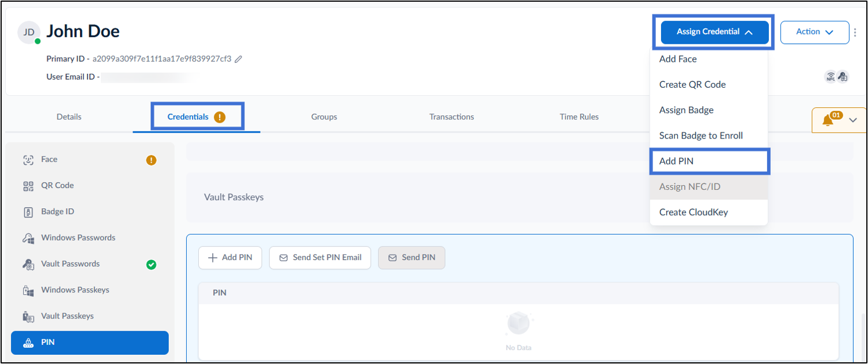Select Badge ID in credentials sidebar

point(90,212)
